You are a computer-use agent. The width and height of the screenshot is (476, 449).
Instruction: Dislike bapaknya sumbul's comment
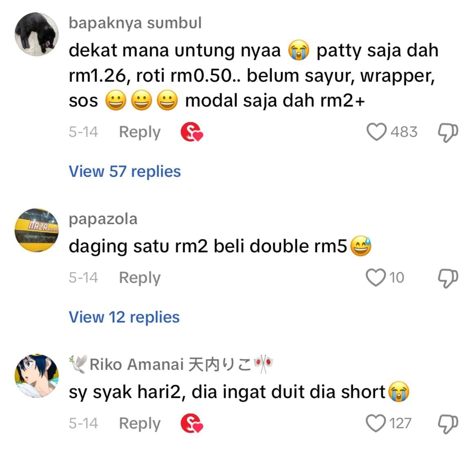tap(448, 133)
